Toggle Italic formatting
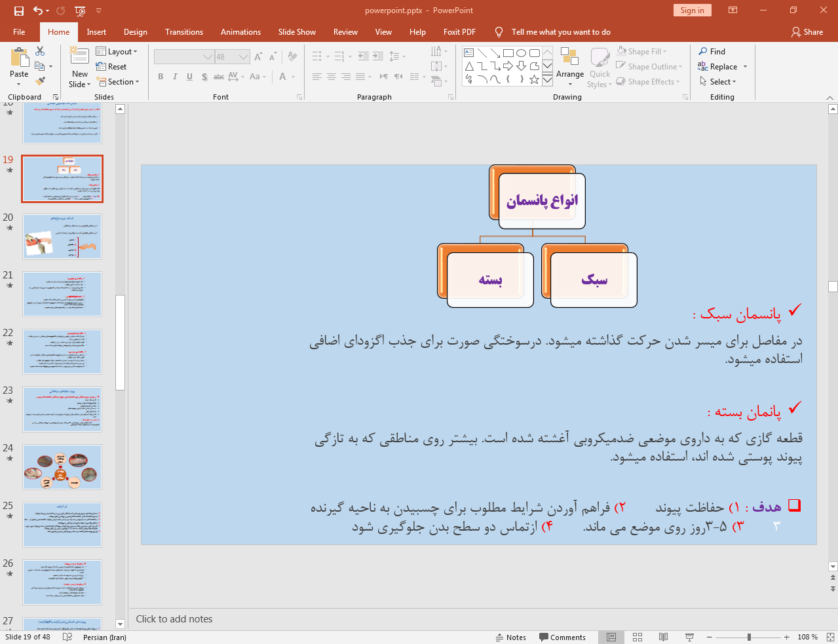 [x=175, y=77]
